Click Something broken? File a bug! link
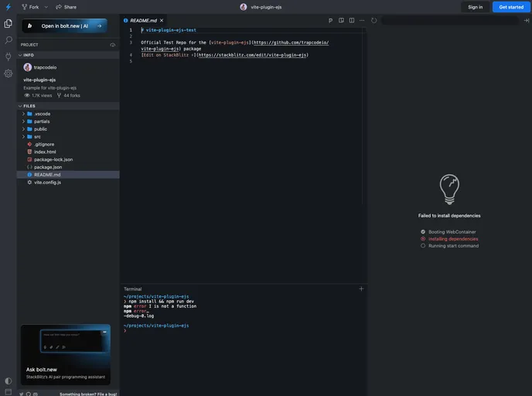The image size is (532, 396). tap(88, 394)
